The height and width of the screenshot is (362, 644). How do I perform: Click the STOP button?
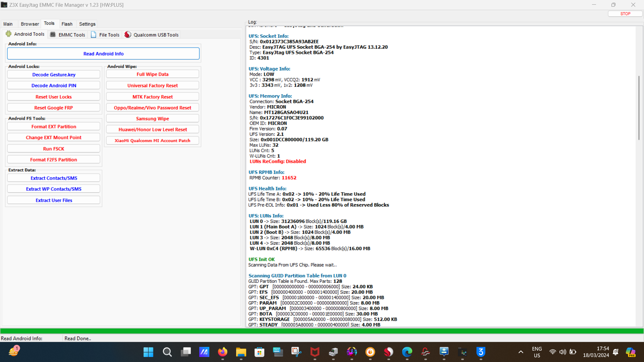625,14
